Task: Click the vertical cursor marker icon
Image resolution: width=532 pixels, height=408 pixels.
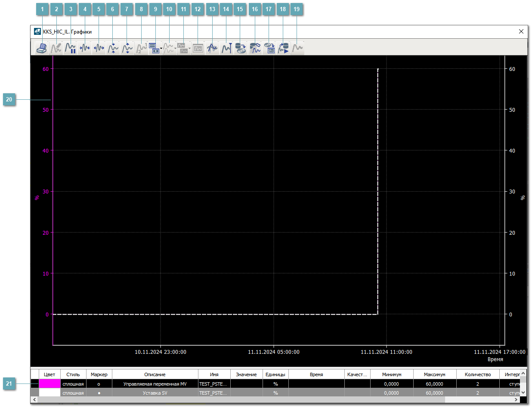Action: tap(226, 48)
